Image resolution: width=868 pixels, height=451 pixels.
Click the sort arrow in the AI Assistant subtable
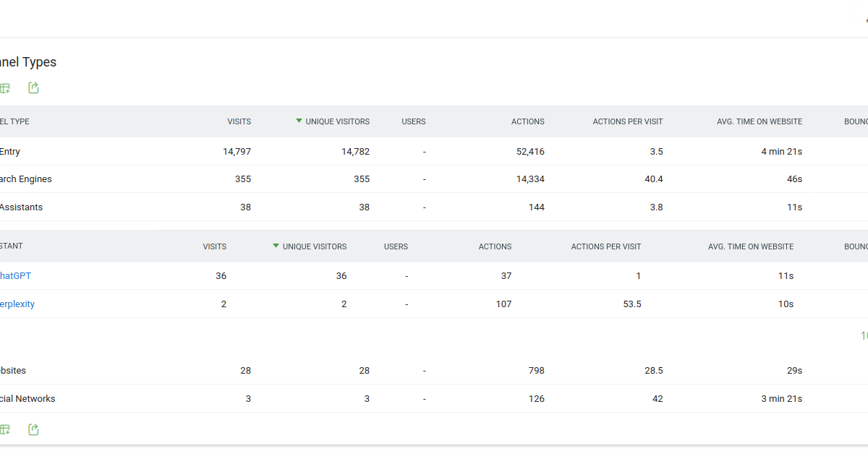276,246
